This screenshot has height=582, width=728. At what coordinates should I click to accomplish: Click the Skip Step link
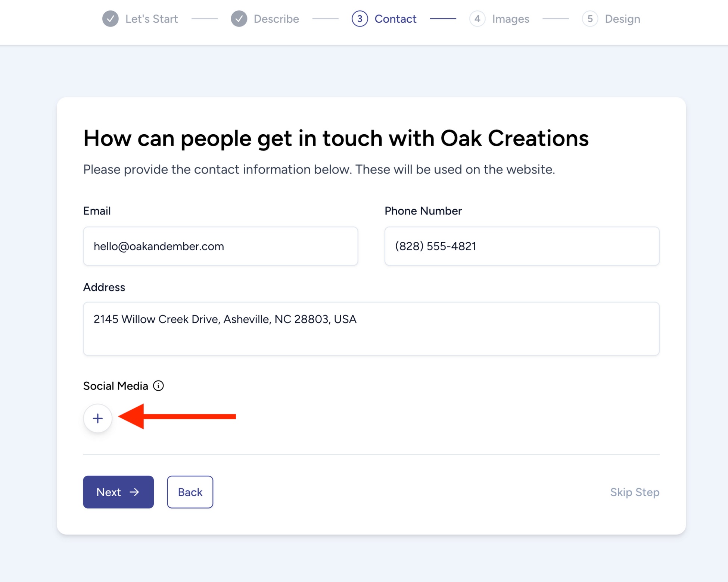click(635, 492)
